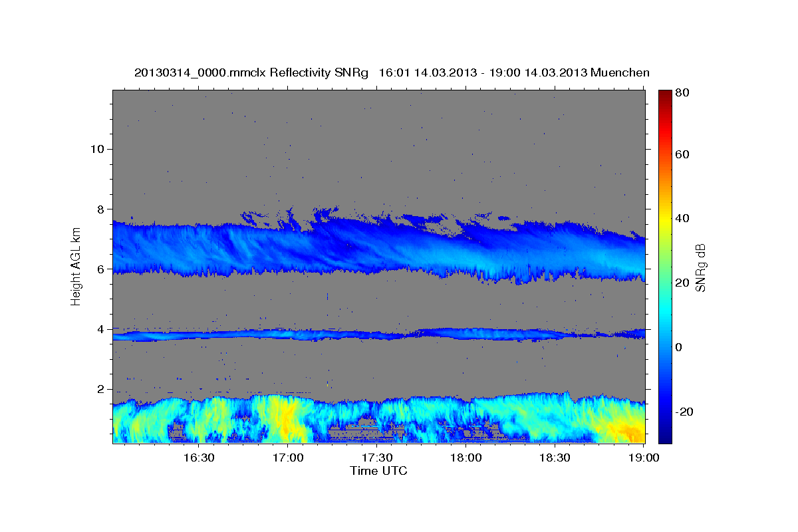Click the green region of the colorbar
Image resolution: width=798 pixels, height=532 pixels.
tap(665, 266)
